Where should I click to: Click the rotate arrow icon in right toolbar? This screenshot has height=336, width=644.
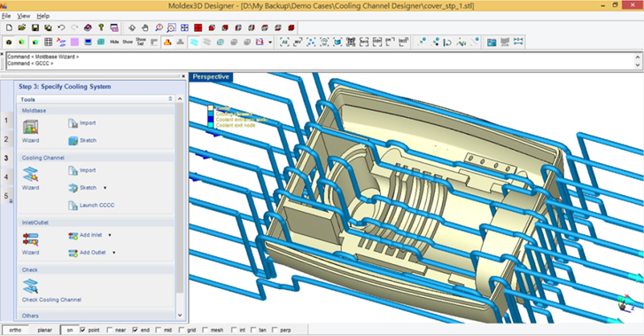tap(448, 42)
